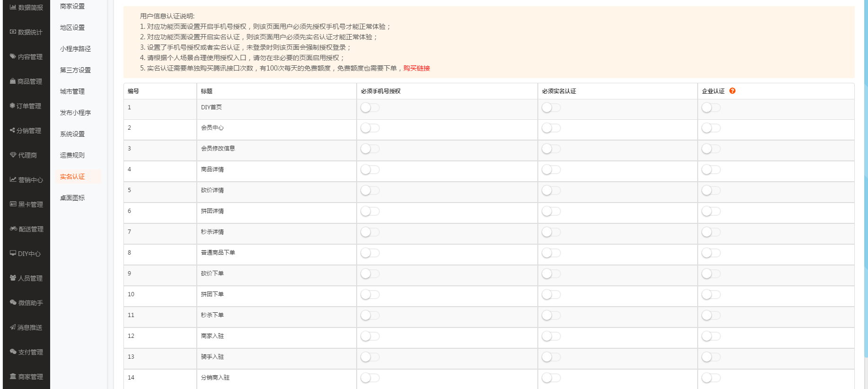
Task: Click the 分销管理 share icon
Action: pyautogui.click(x=12, y=131)
